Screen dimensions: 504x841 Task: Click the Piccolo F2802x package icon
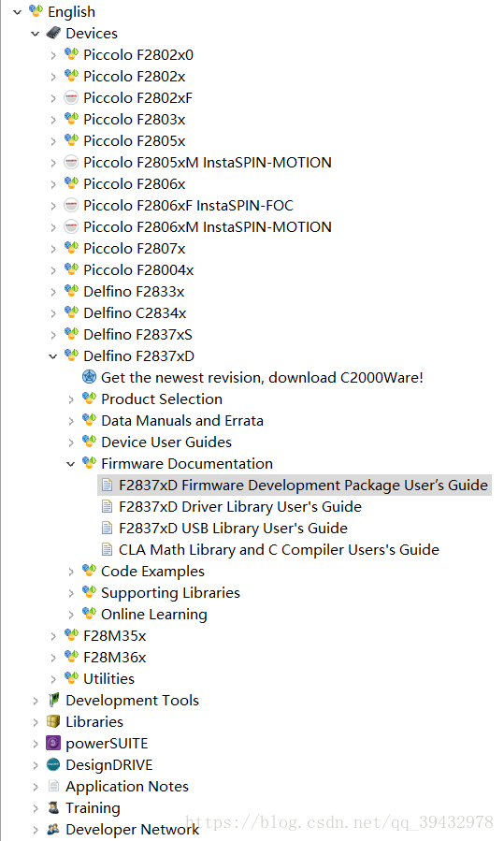point(71,76)
